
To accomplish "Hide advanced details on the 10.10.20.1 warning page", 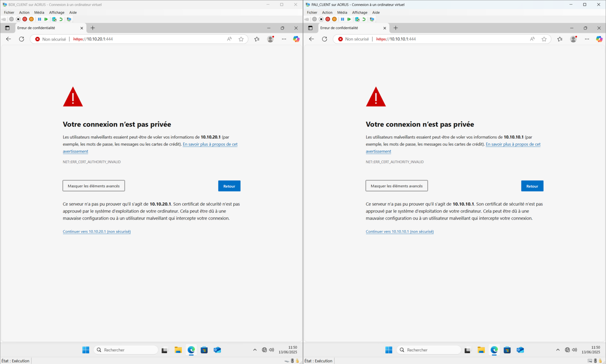I will (x=94, y=186).
